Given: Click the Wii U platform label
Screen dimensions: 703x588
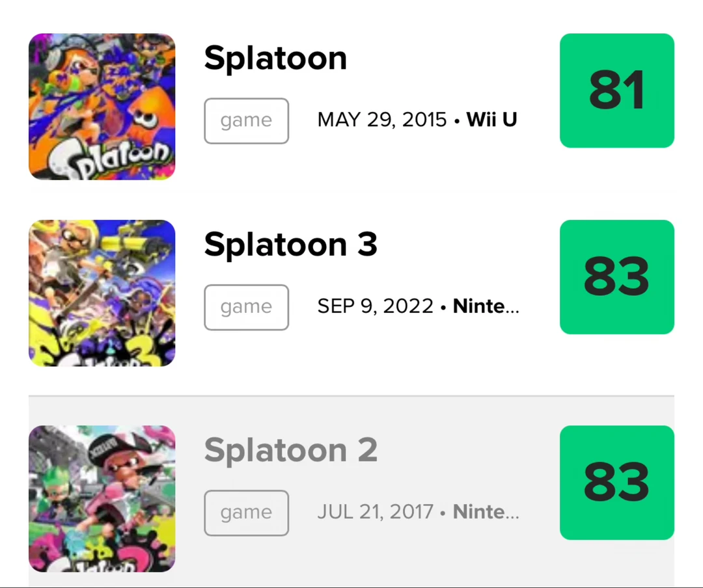Looking at the screenshot, I should 492,120.
